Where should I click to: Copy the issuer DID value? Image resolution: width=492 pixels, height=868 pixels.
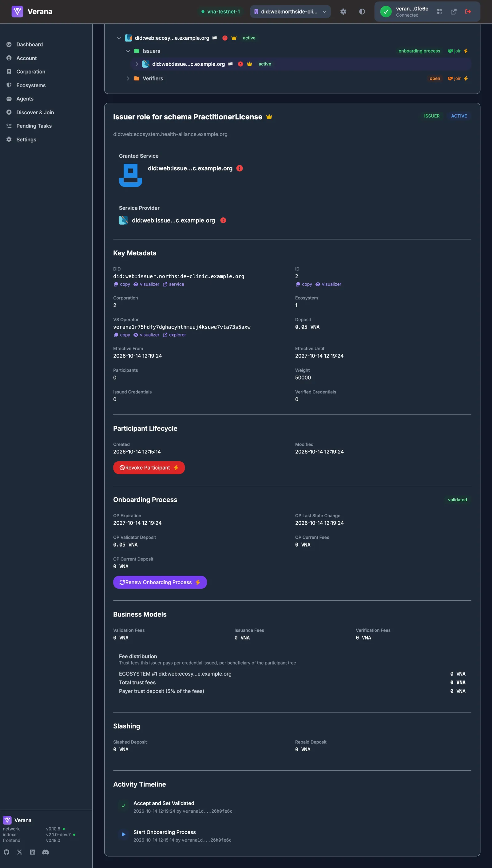122,284
